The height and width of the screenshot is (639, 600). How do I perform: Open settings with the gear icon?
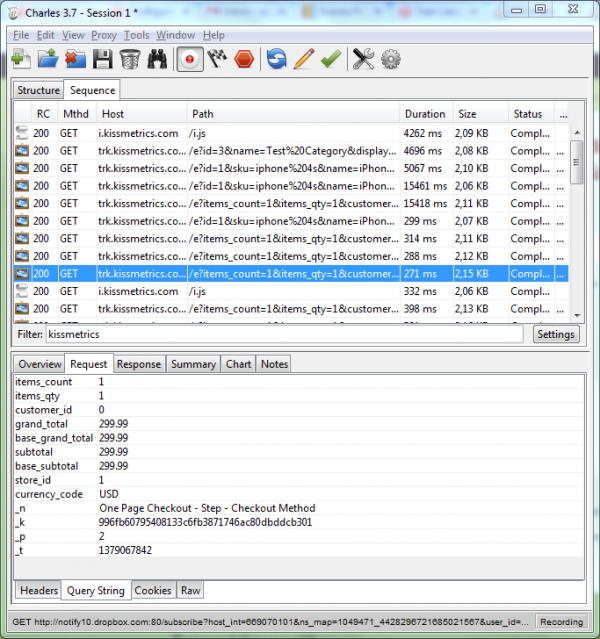tap(390, 59)
